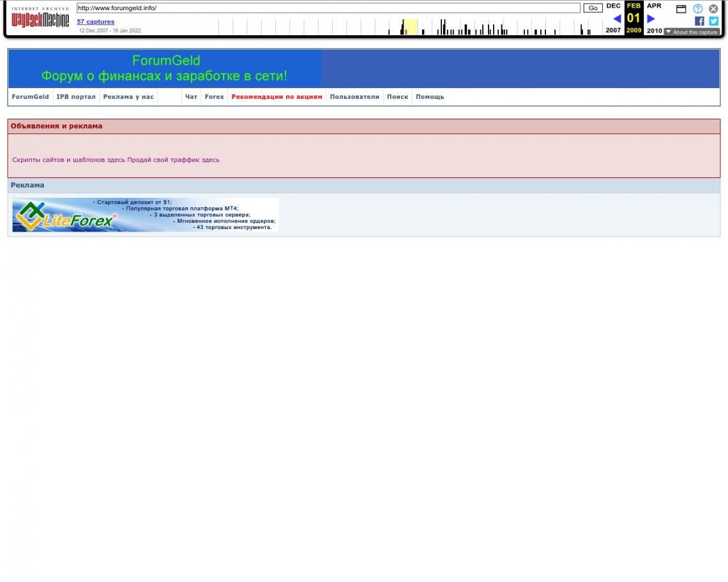Share capture on Twitter
Screen dimensions: 728x582
point(713,21)
